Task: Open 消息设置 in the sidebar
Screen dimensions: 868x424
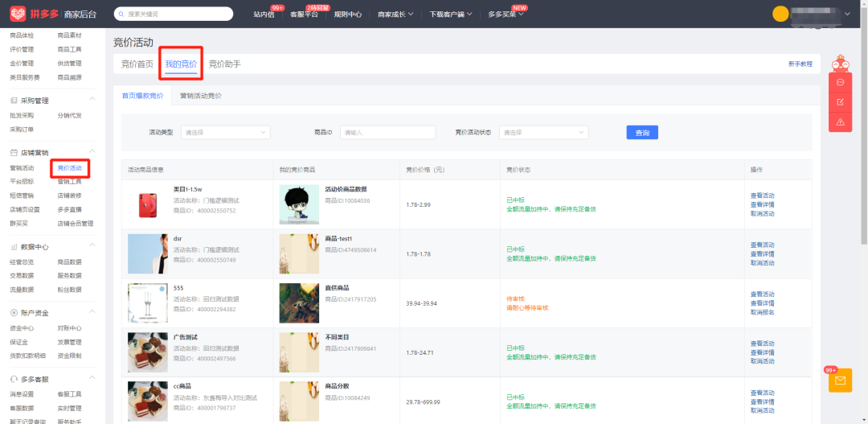Action: point(23,394)
